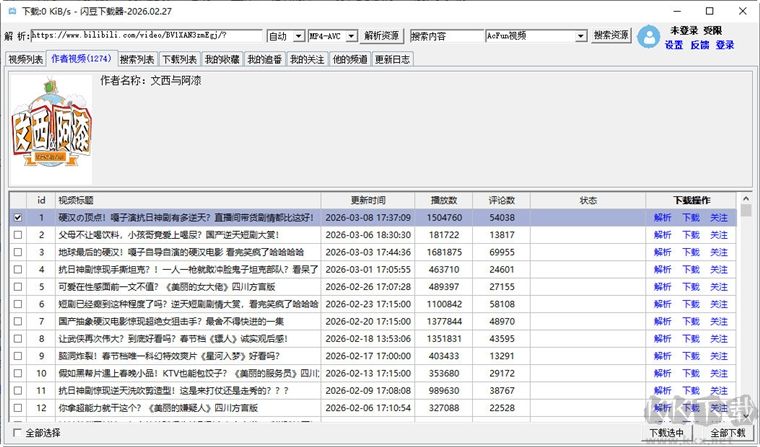Click the list scrollbar up arrow
The height and width of the screenshot is (447, 760).
746,198
